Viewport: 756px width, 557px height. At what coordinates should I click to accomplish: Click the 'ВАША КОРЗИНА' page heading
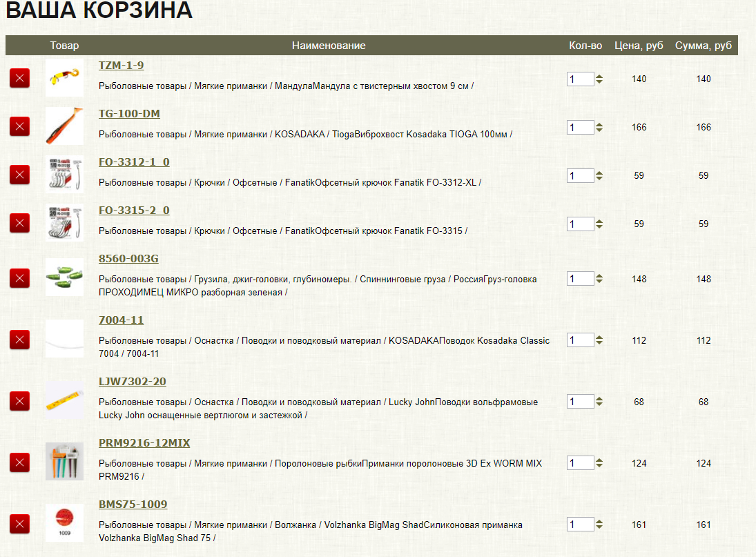tap(99, 10)
